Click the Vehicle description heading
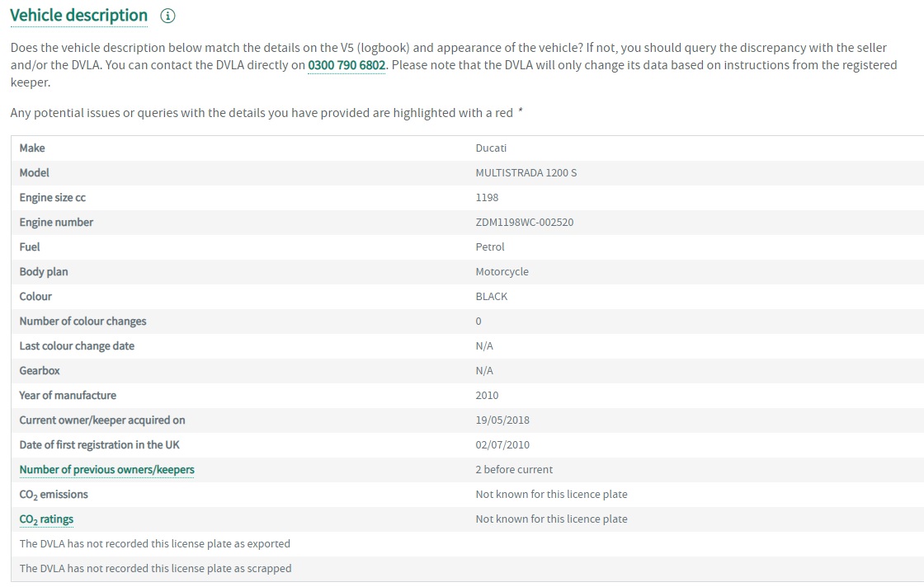Viewport: 924px width, 587px height. [x=78, y=16]
